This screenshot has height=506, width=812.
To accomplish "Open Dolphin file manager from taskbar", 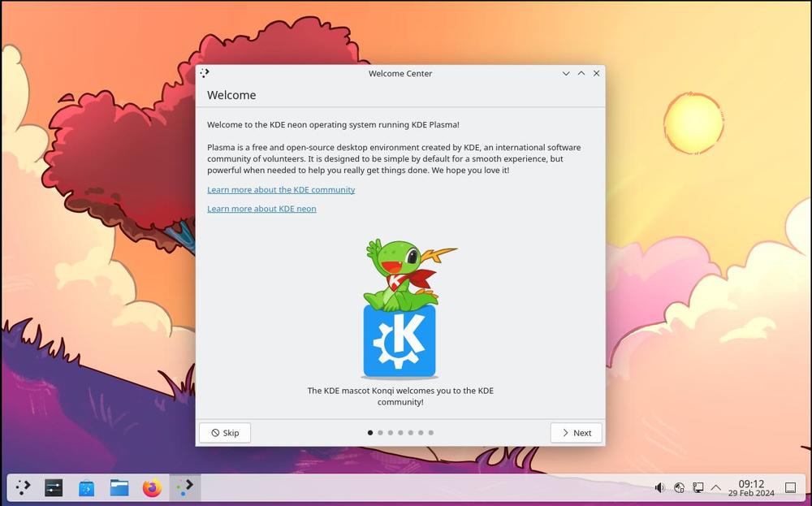I will click(x=119, y=487).
